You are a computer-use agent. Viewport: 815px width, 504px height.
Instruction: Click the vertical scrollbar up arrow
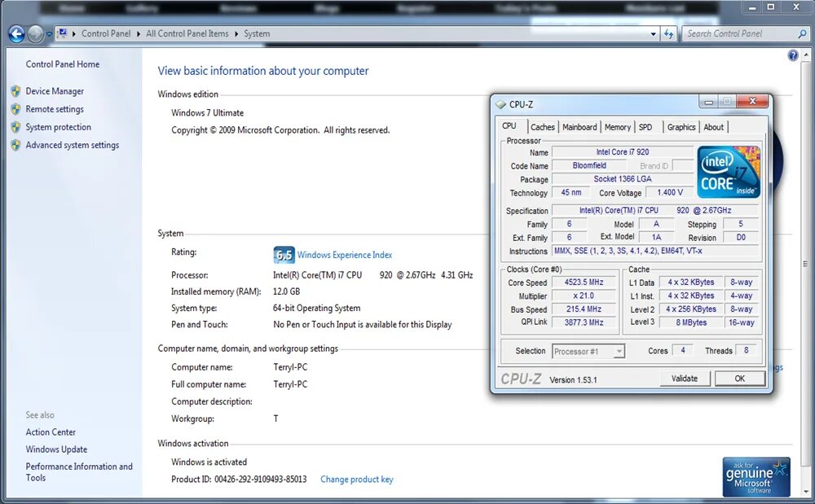pos(806,54)
